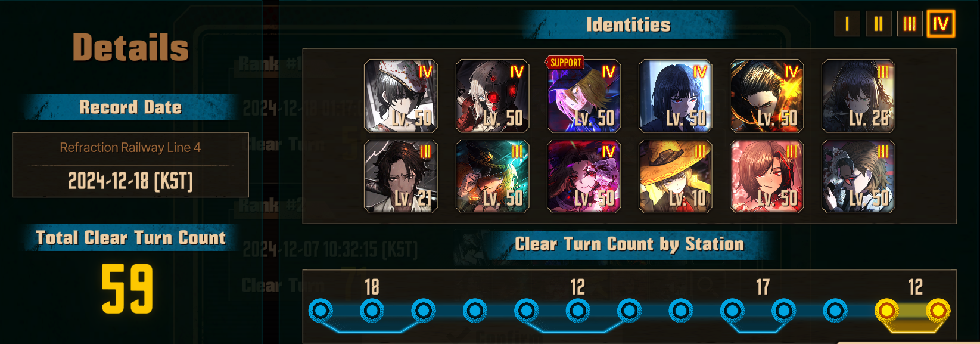Image resolution: width=980 pixels, height=344 pixels.
Task: Switch to tier II tab
Action: coord(878,24)
